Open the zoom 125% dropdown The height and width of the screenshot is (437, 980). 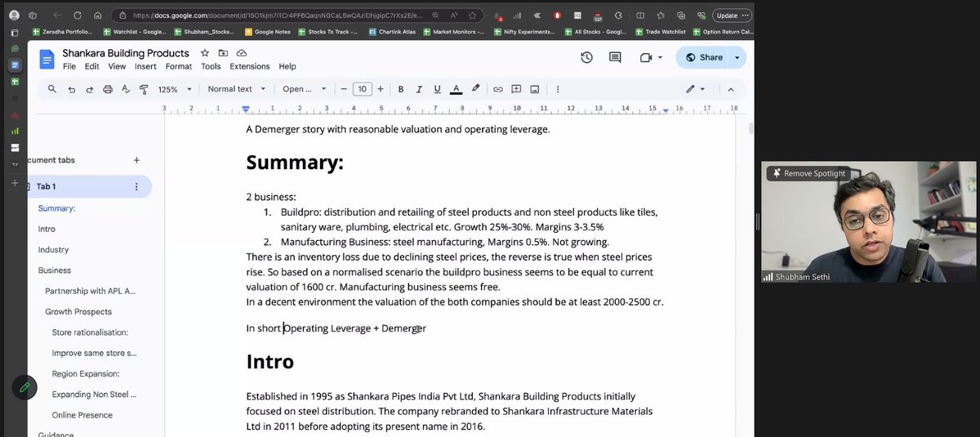pyautogui.click(x=175, y=89)
